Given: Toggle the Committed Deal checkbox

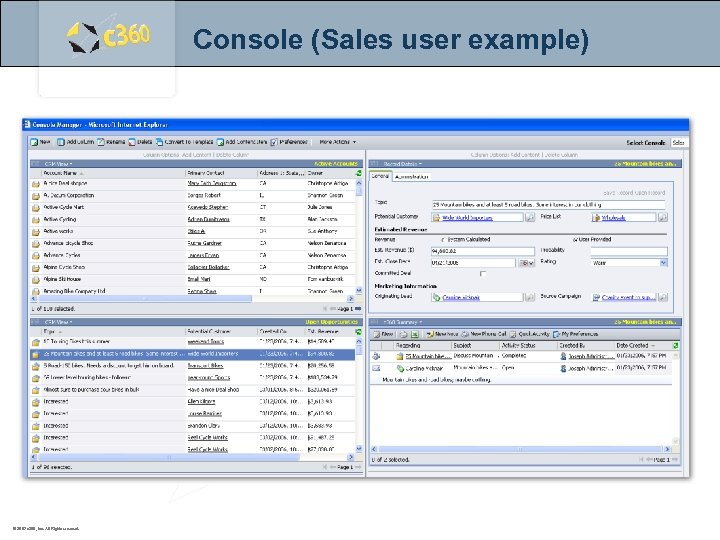Looking at the screenshot, I should click(x=483, y=274).
